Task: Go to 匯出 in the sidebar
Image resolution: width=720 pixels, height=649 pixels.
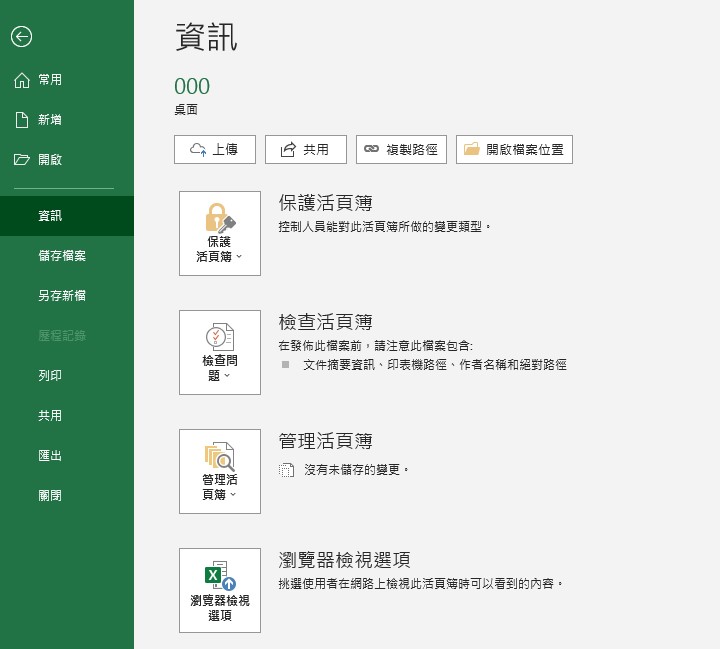Action: coord(50,456)
